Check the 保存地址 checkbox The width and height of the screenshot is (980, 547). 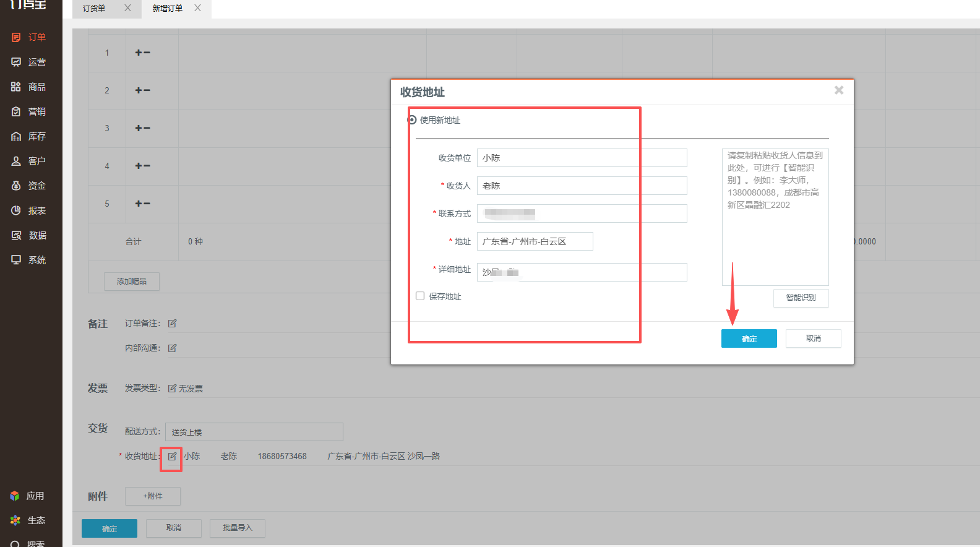click(420, 296)
